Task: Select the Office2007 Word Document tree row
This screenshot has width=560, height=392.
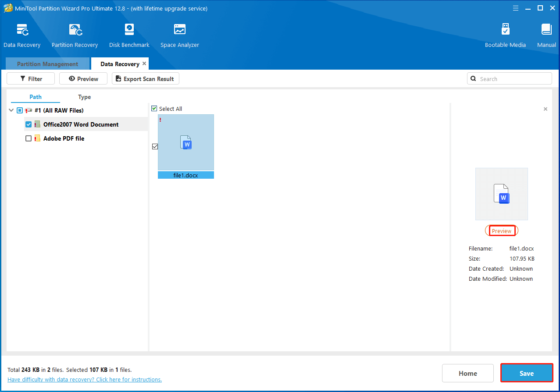Action: (86, 124)
